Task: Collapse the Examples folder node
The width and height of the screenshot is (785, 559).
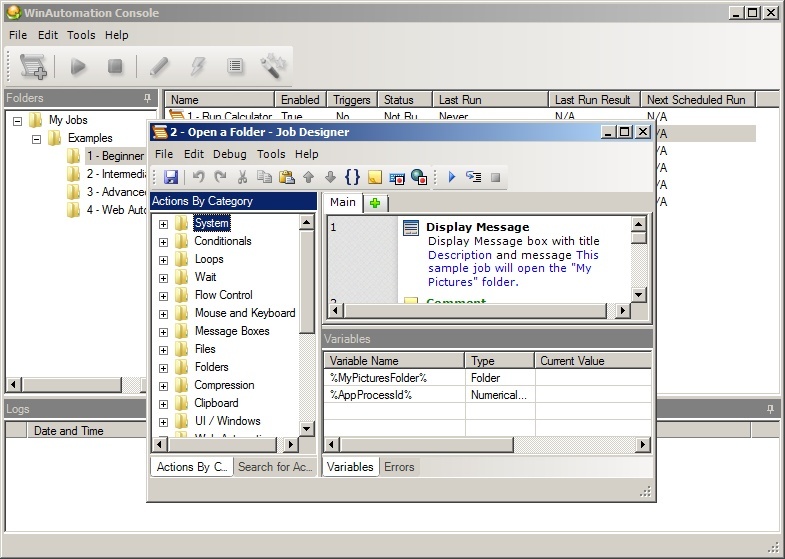Action: tap(37, 139)
